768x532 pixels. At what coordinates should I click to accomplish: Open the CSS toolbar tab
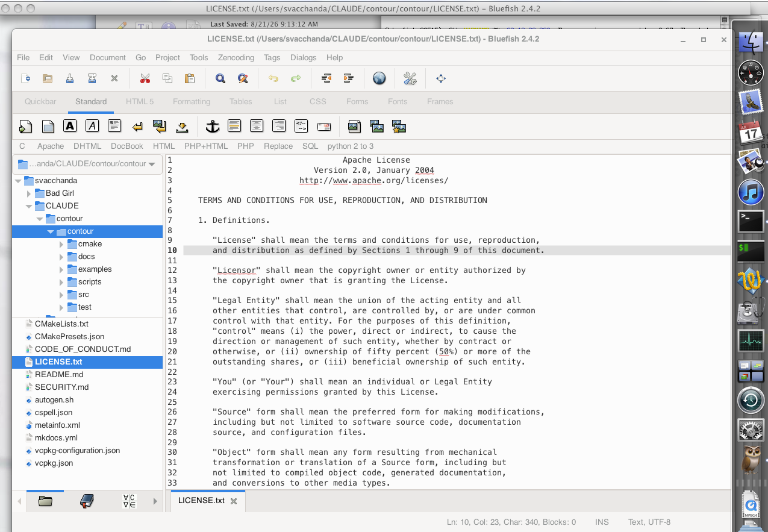[318, 101]
